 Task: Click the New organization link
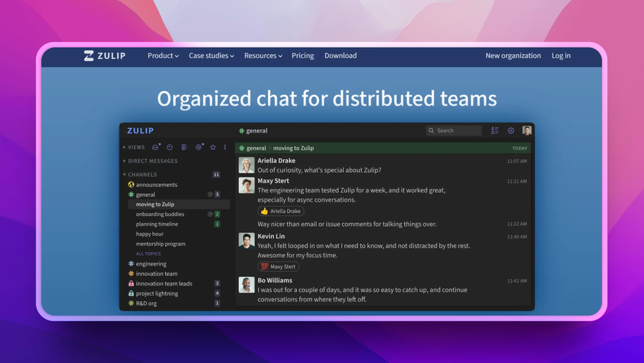point(513,55)
